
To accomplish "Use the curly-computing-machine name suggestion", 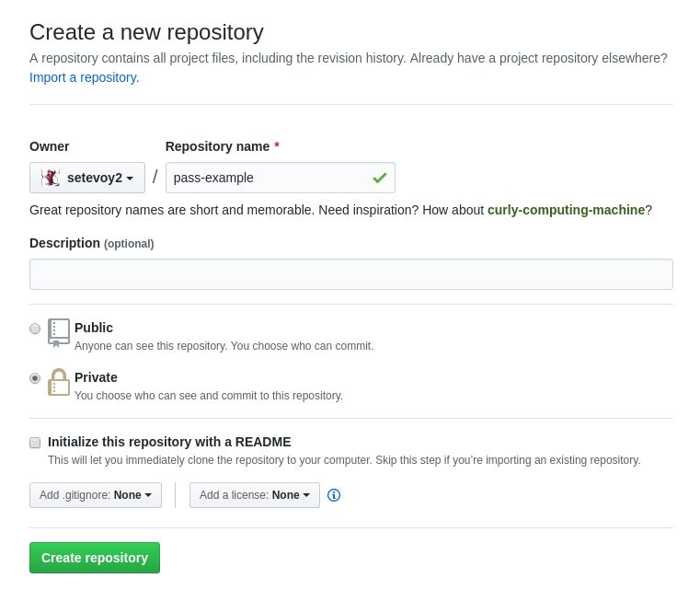I will point(566,210).
